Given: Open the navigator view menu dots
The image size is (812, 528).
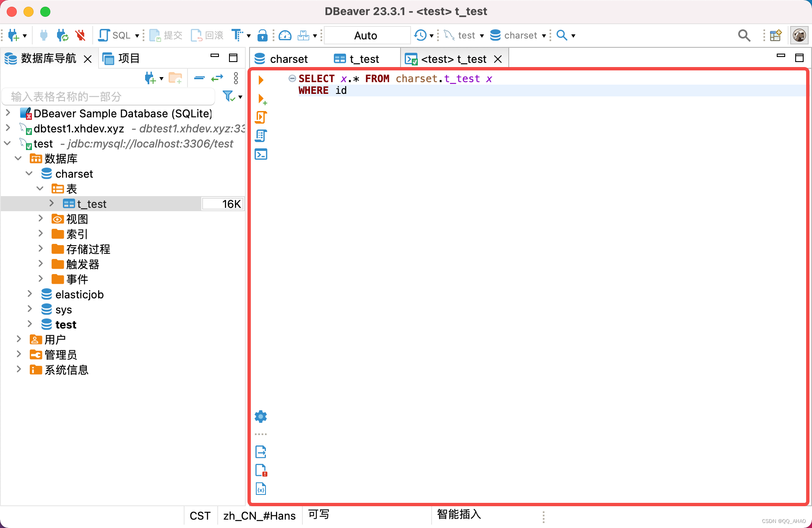Looking at the screenshot, I should (x=236, y=78).
